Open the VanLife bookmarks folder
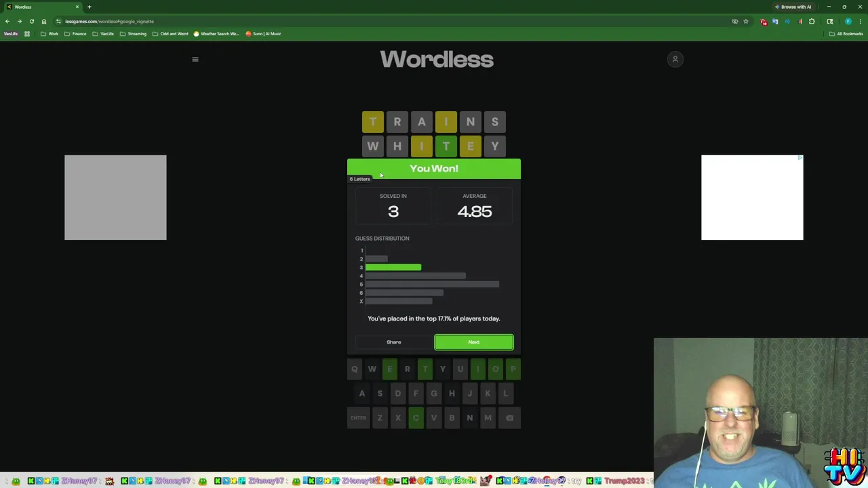The height and width of the screenshot is (488, 868). pyautogui.click(x=103, y=34)
